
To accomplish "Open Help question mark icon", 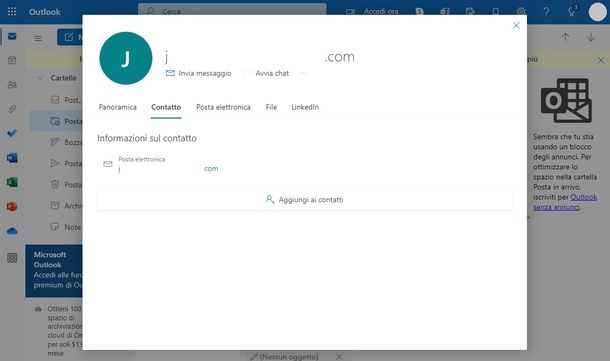I will pyautogui.click(x=546, y=11).
